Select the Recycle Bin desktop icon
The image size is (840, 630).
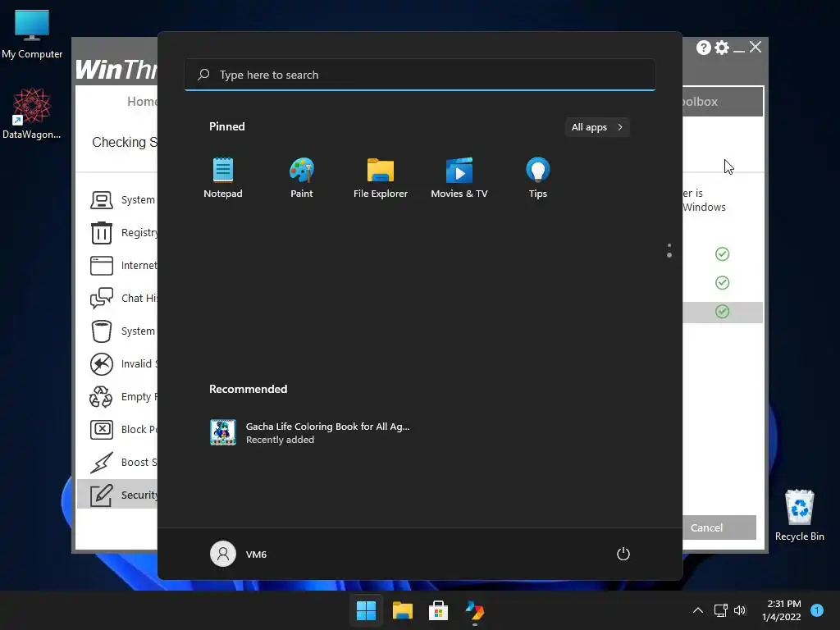tap(799, 515)
